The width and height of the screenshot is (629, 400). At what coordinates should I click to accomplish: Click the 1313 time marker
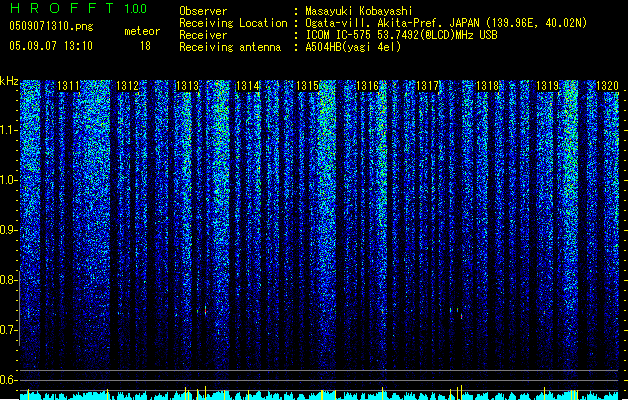tap(187, 86)
